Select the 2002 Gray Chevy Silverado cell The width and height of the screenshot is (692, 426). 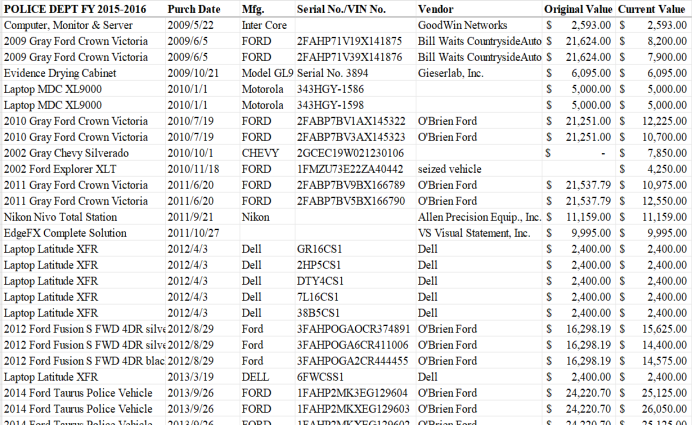[x=65, y=153]
